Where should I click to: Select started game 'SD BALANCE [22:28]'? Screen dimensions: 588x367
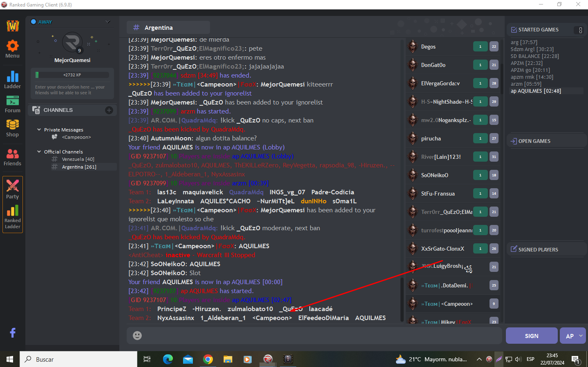tap(534, 56)
